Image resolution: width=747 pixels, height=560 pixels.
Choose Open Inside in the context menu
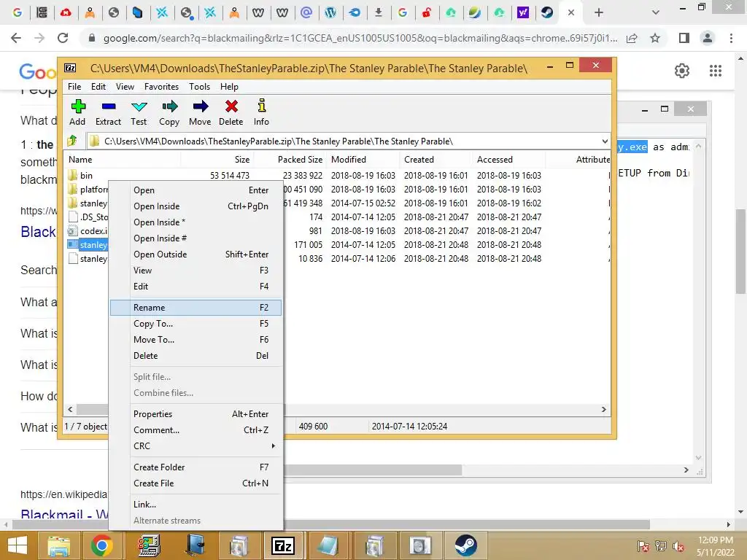click(x=196, y=206)
